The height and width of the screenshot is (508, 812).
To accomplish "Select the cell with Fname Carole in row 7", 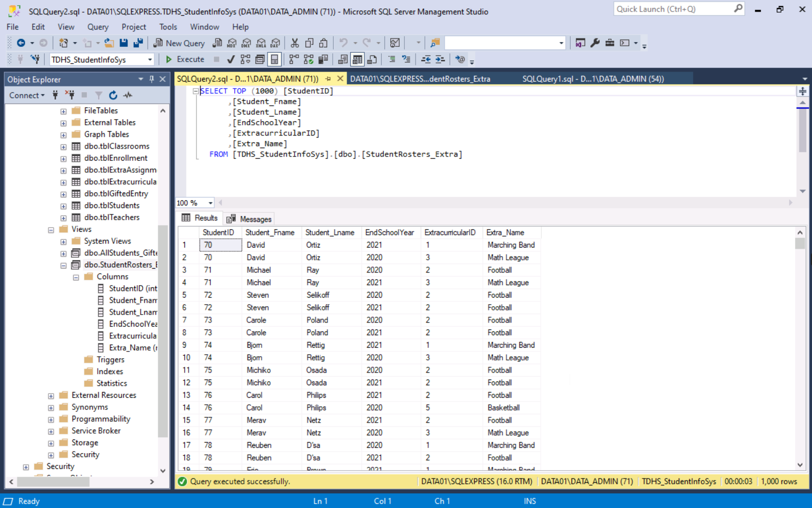I will pyautogui.click(x=272, y=320).
